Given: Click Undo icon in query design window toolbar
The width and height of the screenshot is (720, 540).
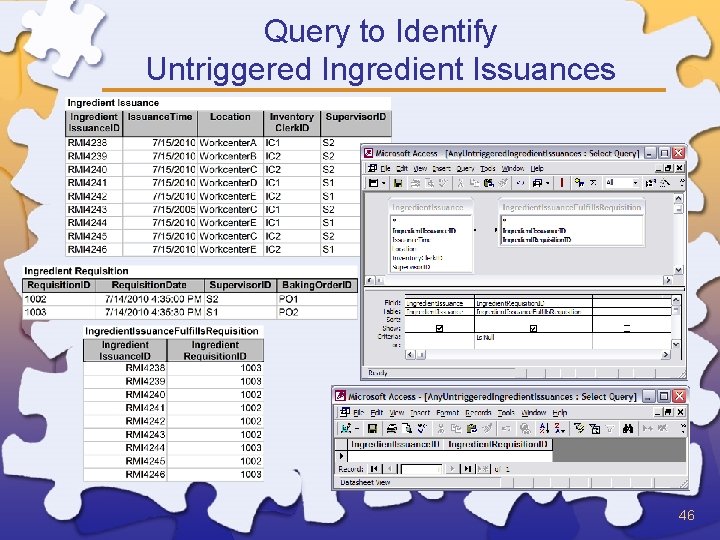Looking at the screenshot, I should point(520,183).
